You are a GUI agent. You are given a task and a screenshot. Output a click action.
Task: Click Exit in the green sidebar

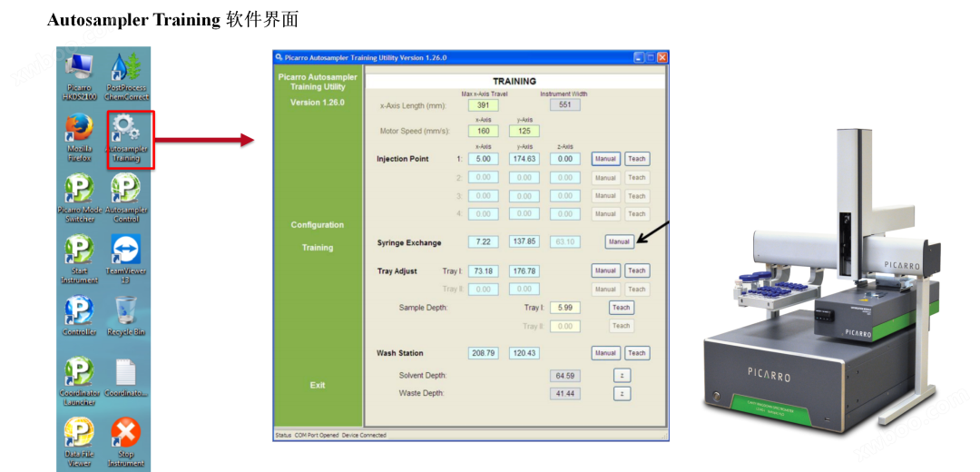(318, 385)
